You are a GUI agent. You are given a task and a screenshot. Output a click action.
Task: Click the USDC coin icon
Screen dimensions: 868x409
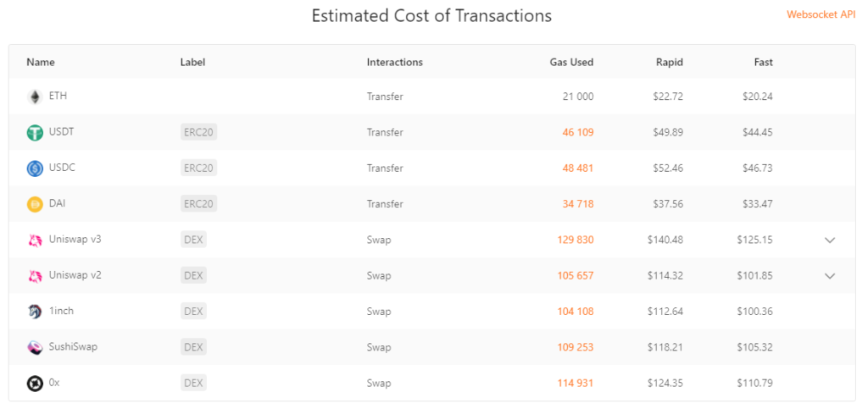pos(35,169)
